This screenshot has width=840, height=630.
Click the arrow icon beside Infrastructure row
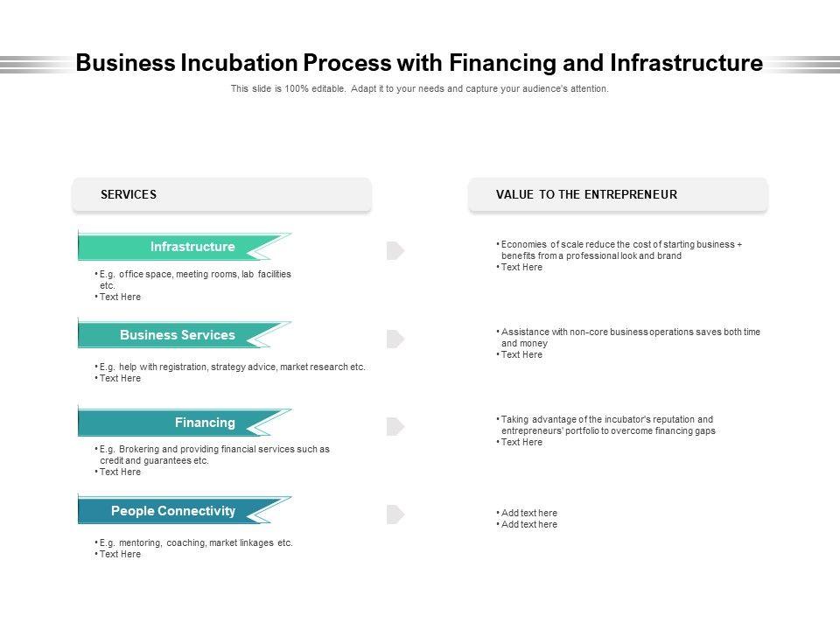(395, 251)
